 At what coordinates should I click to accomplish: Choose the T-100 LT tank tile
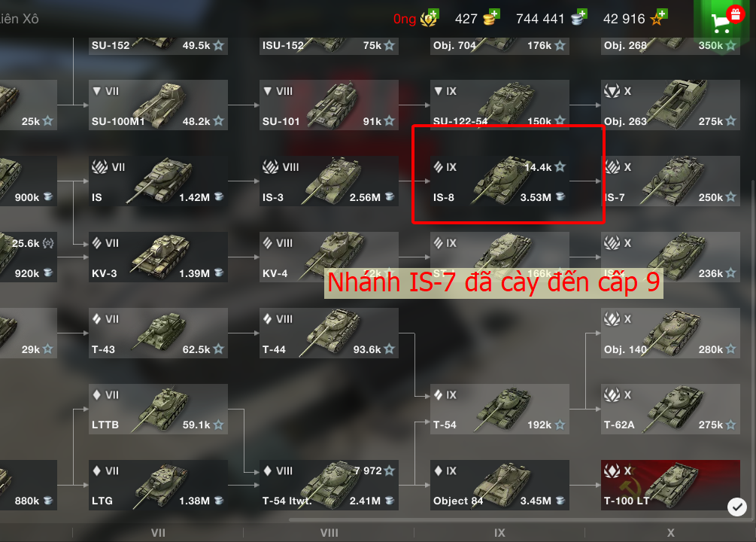click(x=670, y=485)
